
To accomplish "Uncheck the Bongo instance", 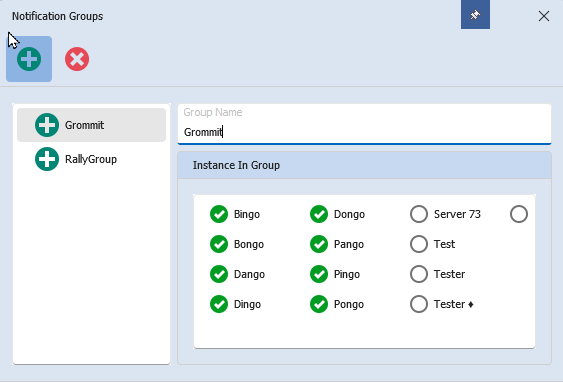I will (219, 244).
